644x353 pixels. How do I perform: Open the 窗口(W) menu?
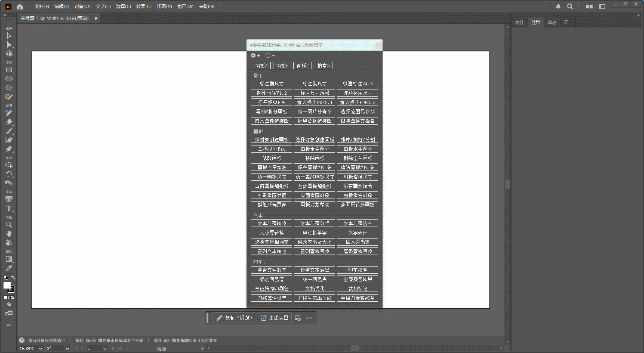coord(185,6)
